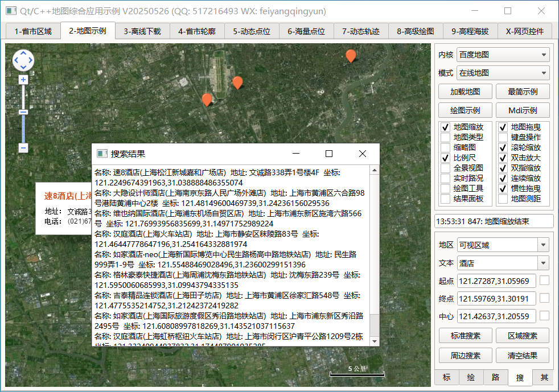Click the map zoom-out minus button

[23, 147]
